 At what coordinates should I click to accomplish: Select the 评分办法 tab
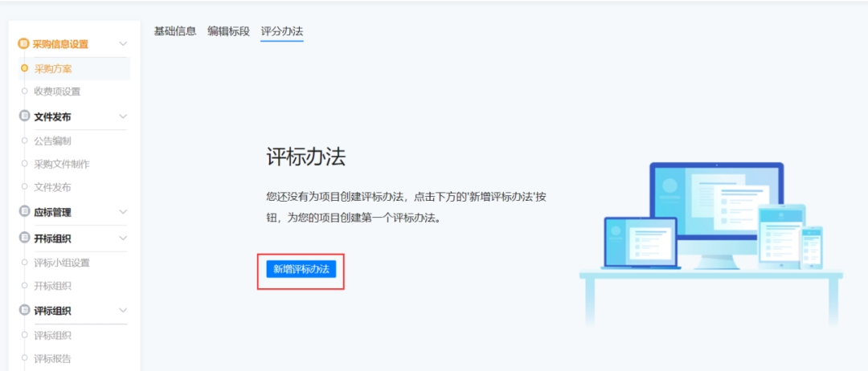tap(282, 31)
